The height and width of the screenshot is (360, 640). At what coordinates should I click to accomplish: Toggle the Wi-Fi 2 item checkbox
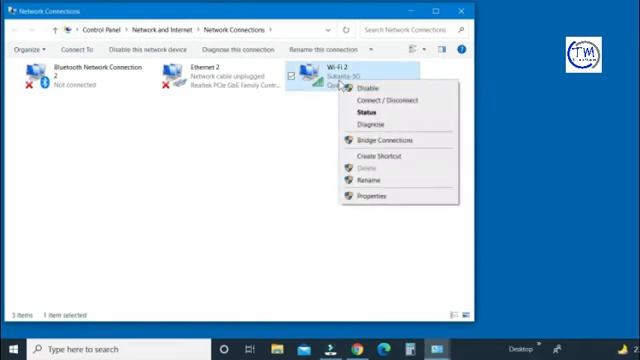[291, 76]
